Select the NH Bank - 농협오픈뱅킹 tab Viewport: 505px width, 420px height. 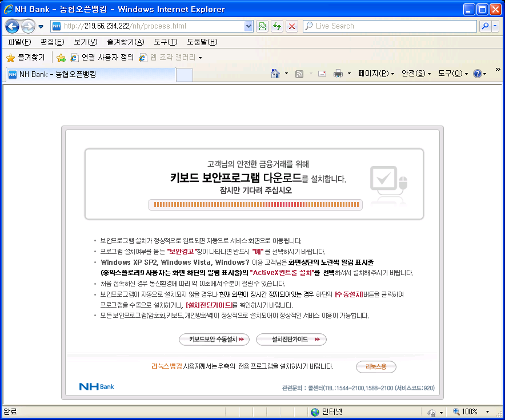point(91,74)
